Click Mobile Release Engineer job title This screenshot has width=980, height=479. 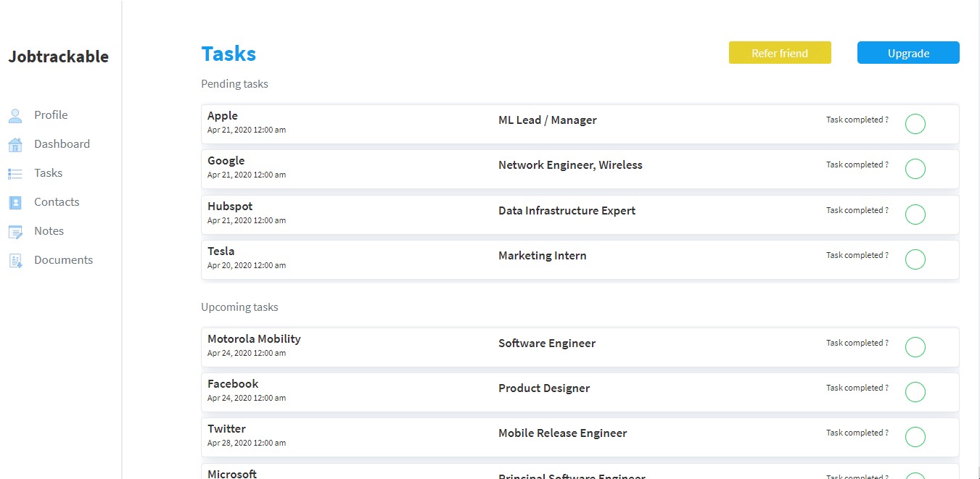point(563,433)
